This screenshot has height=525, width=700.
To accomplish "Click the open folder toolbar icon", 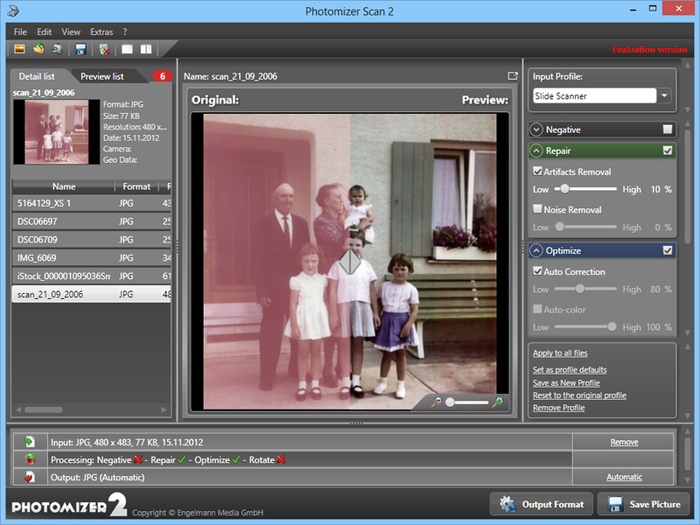I will (x=39, y=48).
